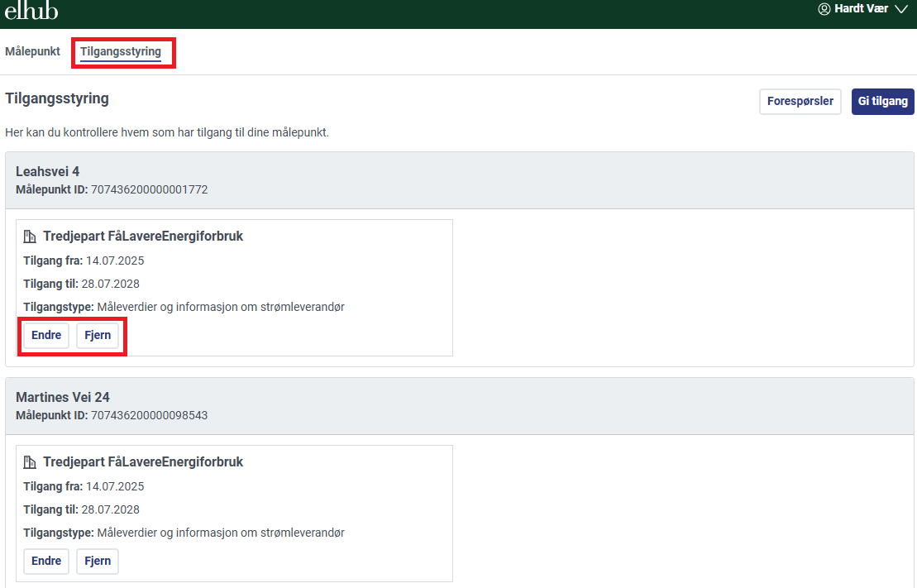This screenshot has width=917, height=588.
Task: Click Fjern for Leahsvei 4 access
Action: pos(98,335)
